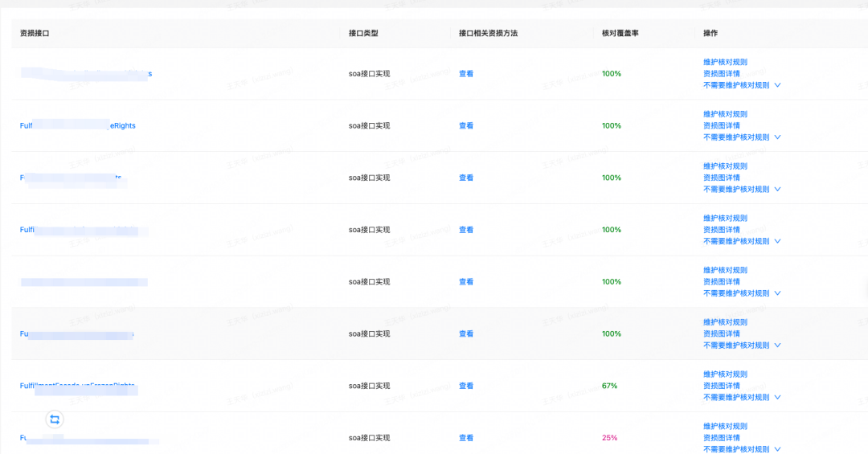Click 查看 in the eRights row

pyautogui.click(x=466, y=125)
